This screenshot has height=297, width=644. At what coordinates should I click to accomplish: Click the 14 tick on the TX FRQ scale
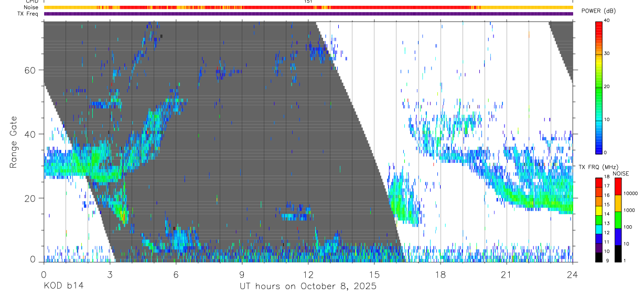click(x=607, y=214)
